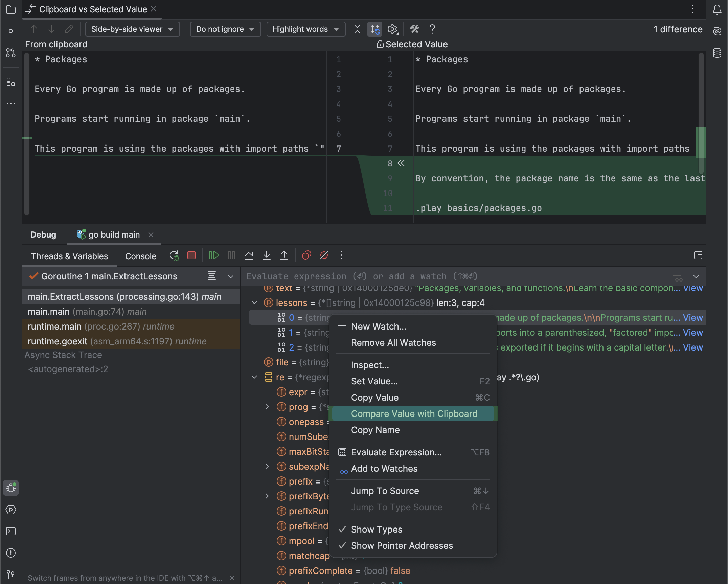Open the Terminal tool window
The image size is (728, 584).
[x=11, y=531]
